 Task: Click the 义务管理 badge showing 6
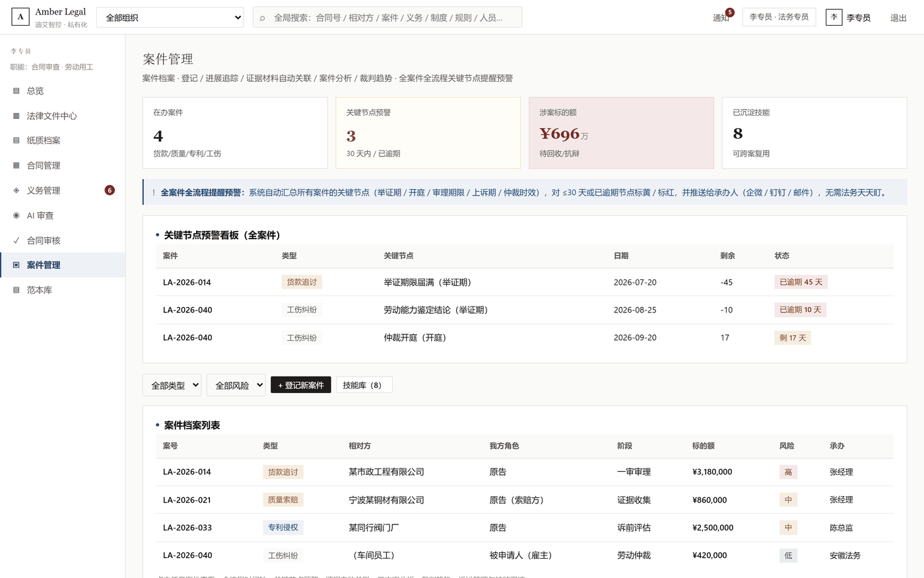point(110,190)
